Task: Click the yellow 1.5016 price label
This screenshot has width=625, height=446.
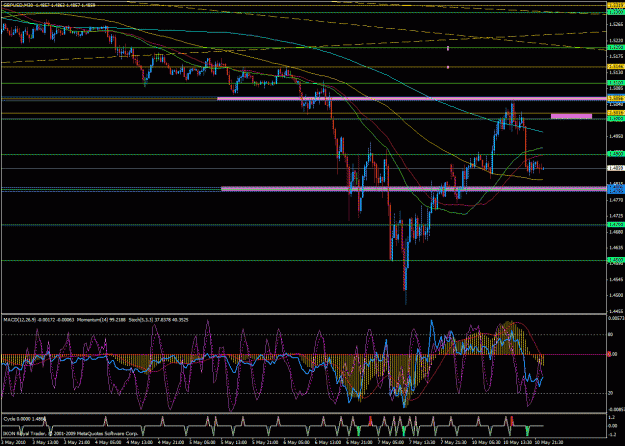Action: point(615,113)
